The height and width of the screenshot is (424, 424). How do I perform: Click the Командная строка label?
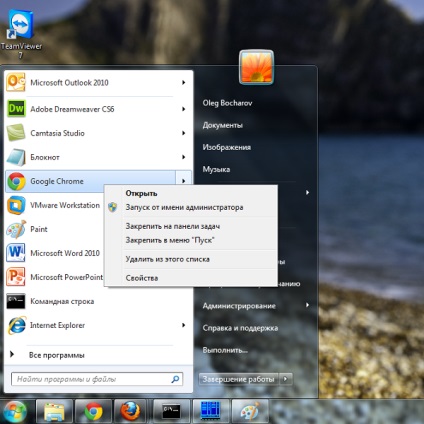click(62, 301)
